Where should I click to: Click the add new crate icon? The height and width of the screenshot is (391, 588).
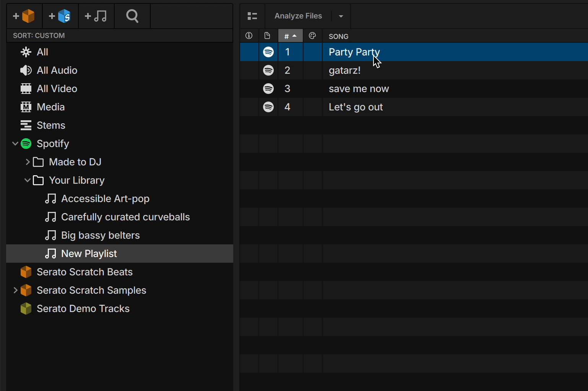[24, 16]
